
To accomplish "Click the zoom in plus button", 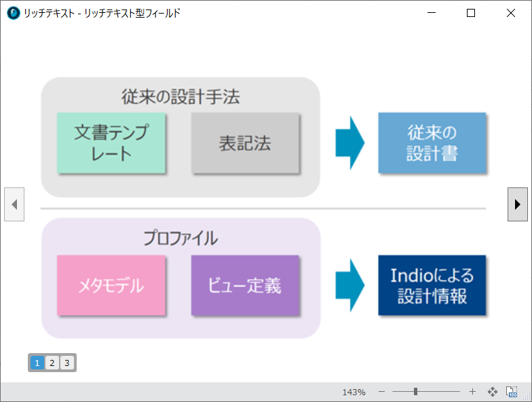I will [x=472, y=392].
